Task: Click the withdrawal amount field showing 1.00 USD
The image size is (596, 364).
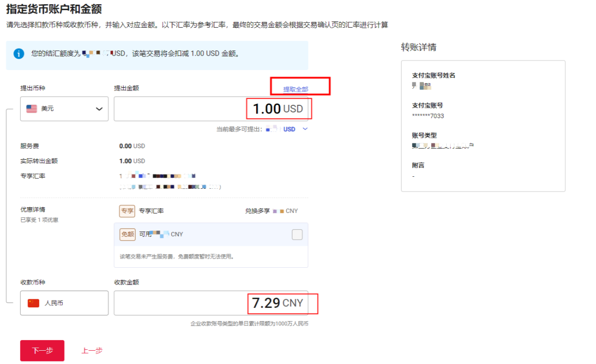Action: [x=212, y=109]
